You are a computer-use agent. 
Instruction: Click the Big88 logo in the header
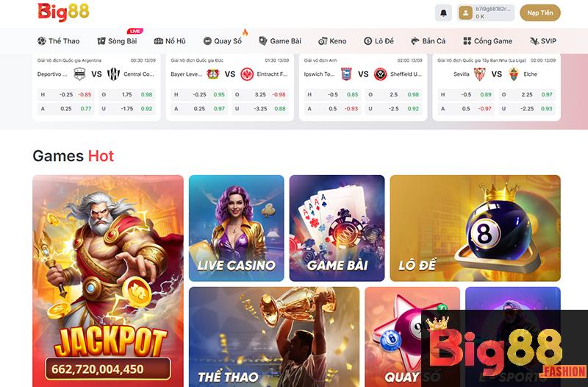pos(63,13)
